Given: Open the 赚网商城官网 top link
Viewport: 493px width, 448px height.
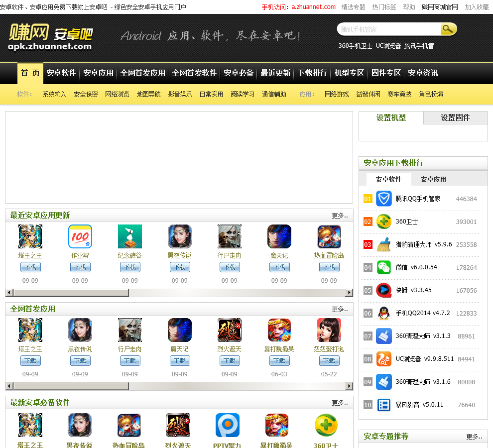Looking at the screenshot, I should [440, 7].
